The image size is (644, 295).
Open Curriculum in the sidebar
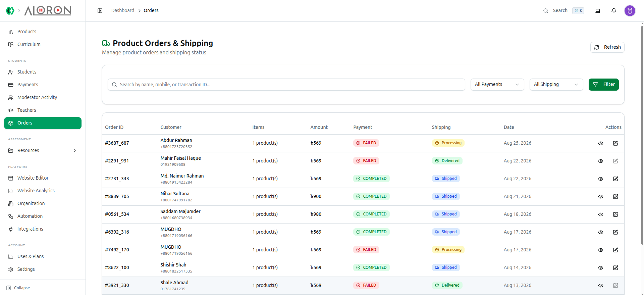coord(43,44)
